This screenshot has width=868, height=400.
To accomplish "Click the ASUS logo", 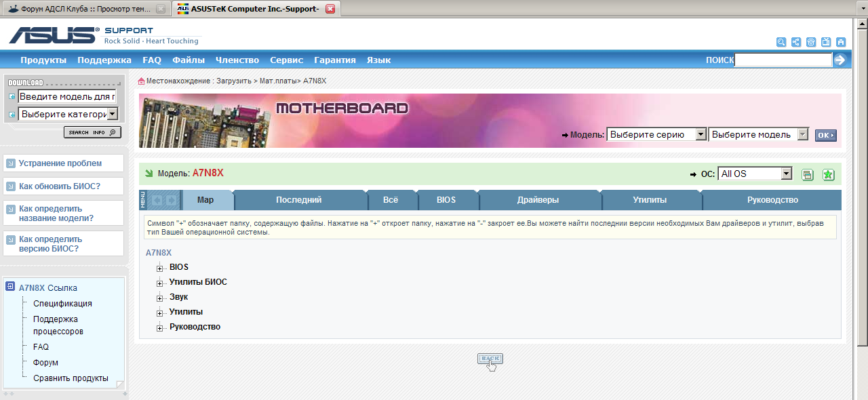I will (54, 35).
